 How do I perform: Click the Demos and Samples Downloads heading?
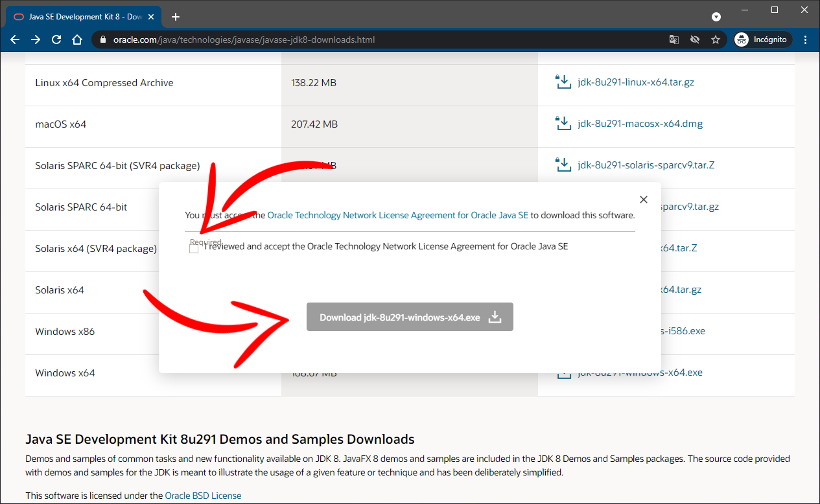coord(220,439)
